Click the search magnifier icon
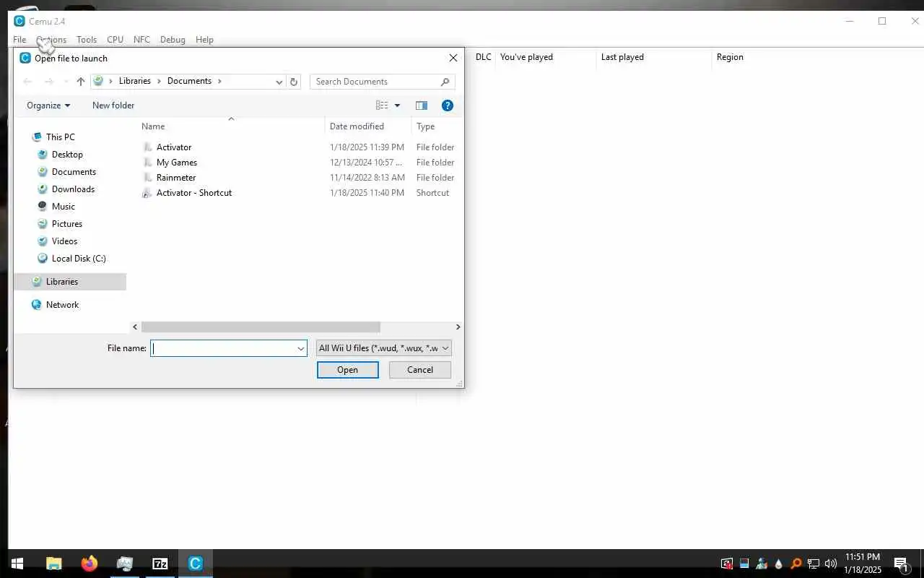The width and height of the screenshot is (924, 578). pos(445,82)
